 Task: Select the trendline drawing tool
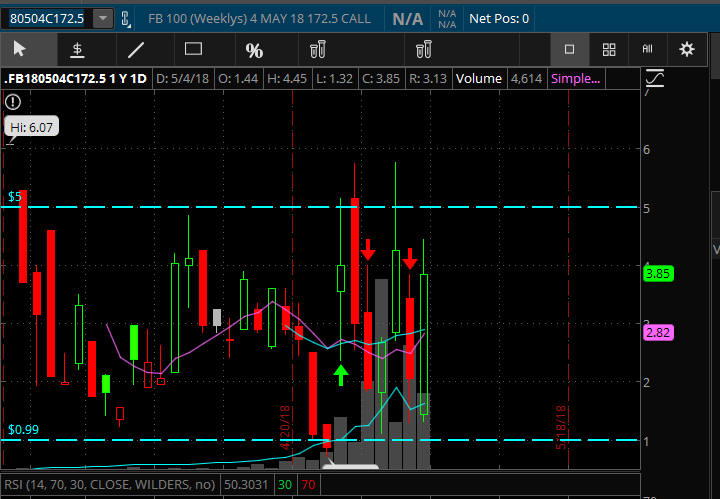point(136,49)
